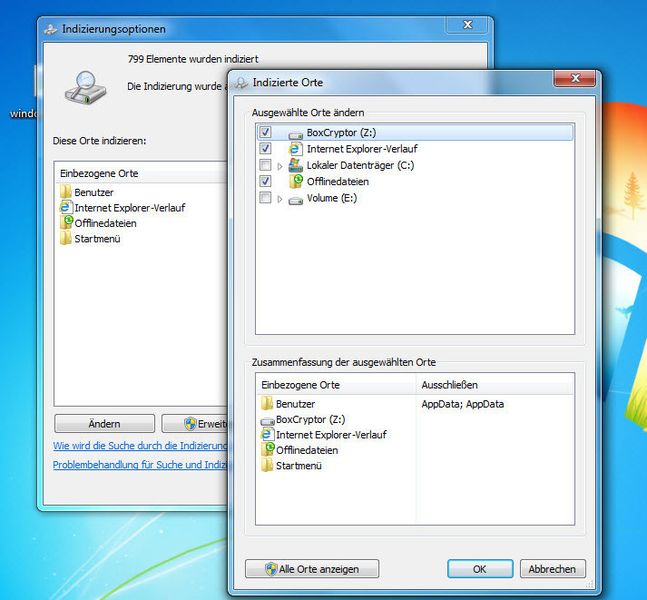Viewport: 647px width, 600px height.
Task: Click Alle Orte anzeigen button
Action: [312, 569]
